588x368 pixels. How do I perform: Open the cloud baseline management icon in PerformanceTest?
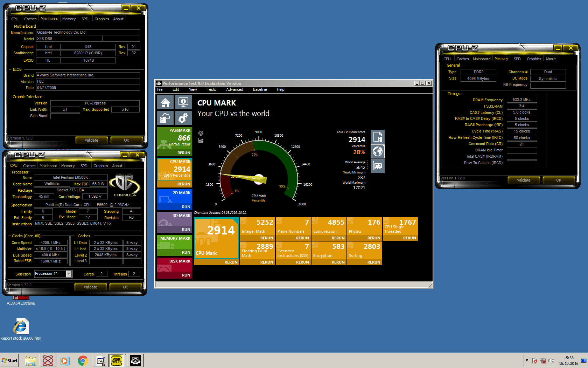(x=165, y=118)
